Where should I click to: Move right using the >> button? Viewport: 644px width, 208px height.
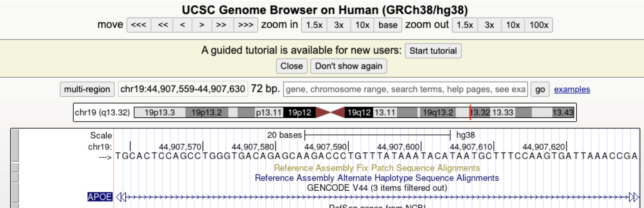[x=221, y=25]
